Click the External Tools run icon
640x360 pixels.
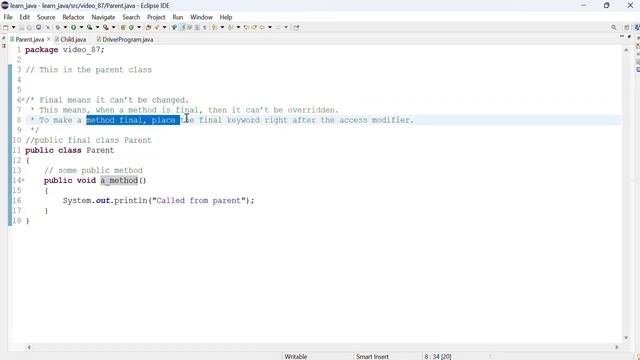click(x=106, y=27)
